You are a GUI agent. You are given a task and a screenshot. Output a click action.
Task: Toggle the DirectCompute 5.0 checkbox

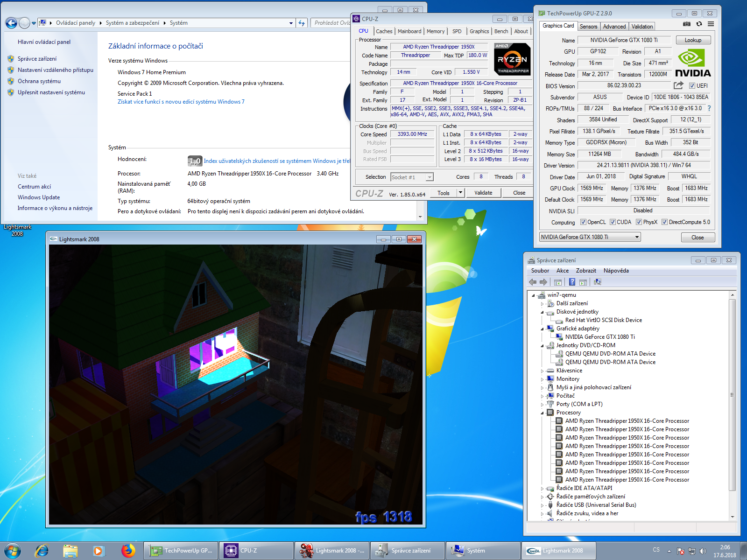point(664,222)
